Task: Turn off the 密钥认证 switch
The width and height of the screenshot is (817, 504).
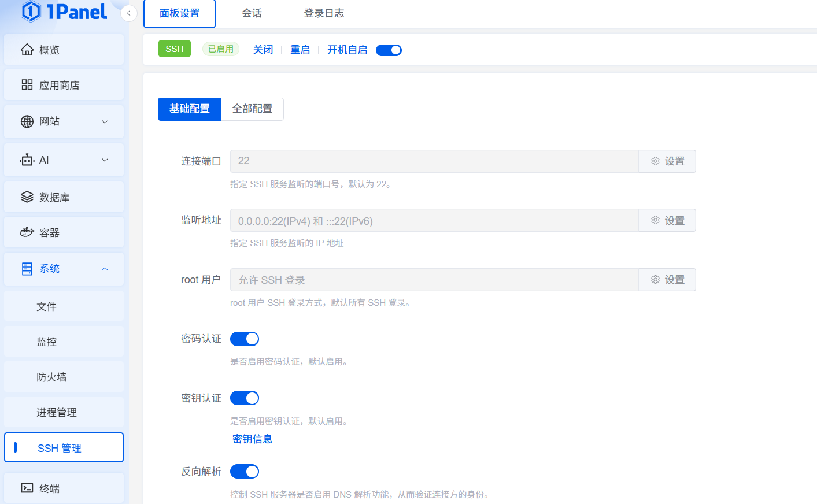Action: click(x=245, y=398)
